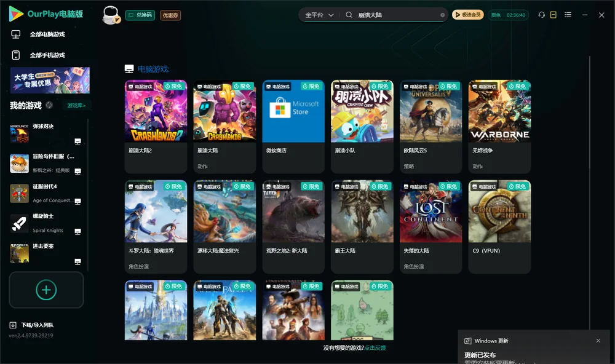Open the 游戏库> link
The image size is (615, 364).
pyautogui.click(x=76, y=106)
